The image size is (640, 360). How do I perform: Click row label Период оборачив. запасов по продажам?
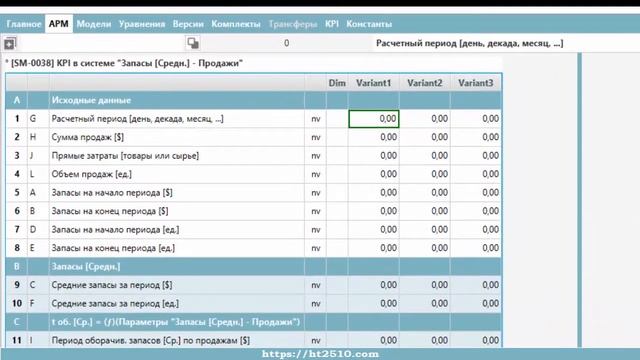(151, 340)
